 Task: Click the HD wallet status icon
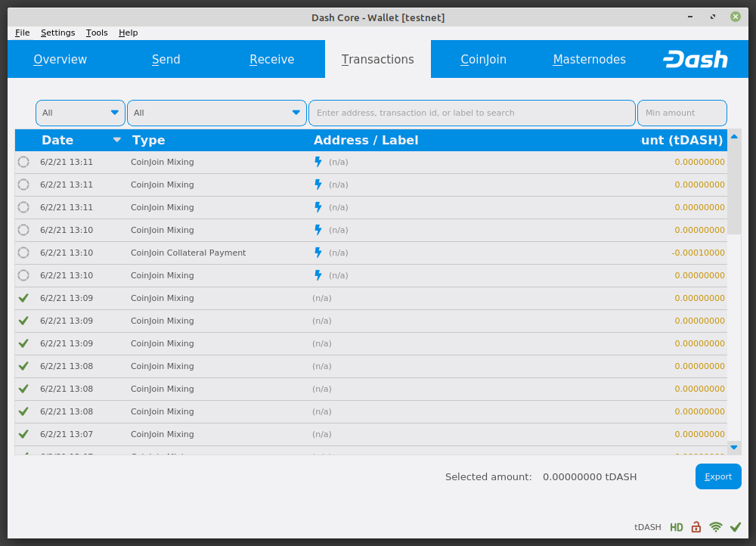click(677, 527)
